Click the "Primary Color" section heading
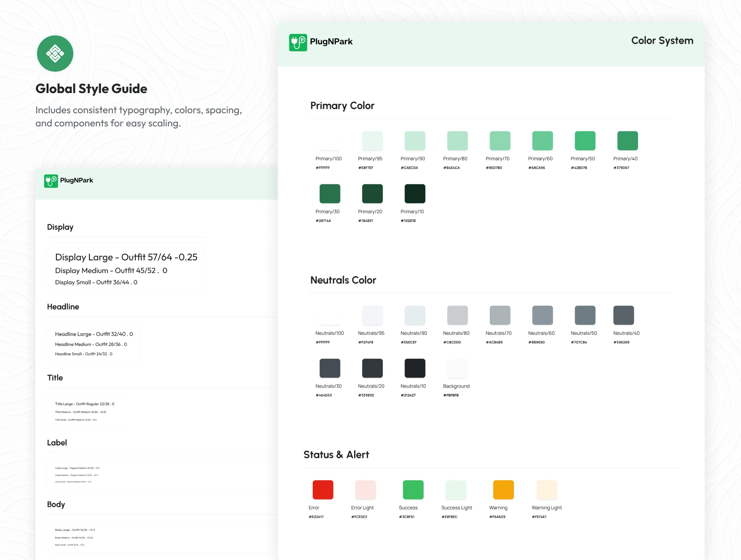The height and width of the screenshot is (560, 741). (x=343, y=106)
